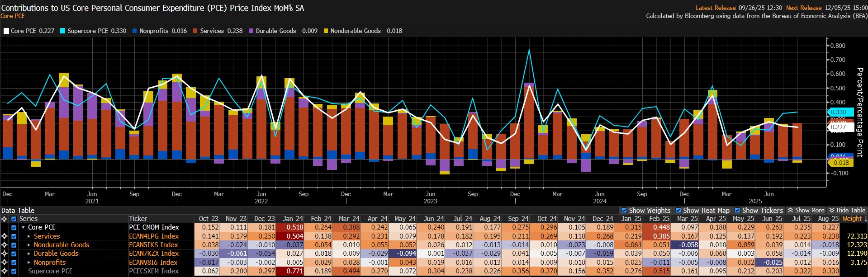The image size is (868, 277).
Task: Click the crosshair icon beside Durable Goods row
Action: click(x=5, y=254)
